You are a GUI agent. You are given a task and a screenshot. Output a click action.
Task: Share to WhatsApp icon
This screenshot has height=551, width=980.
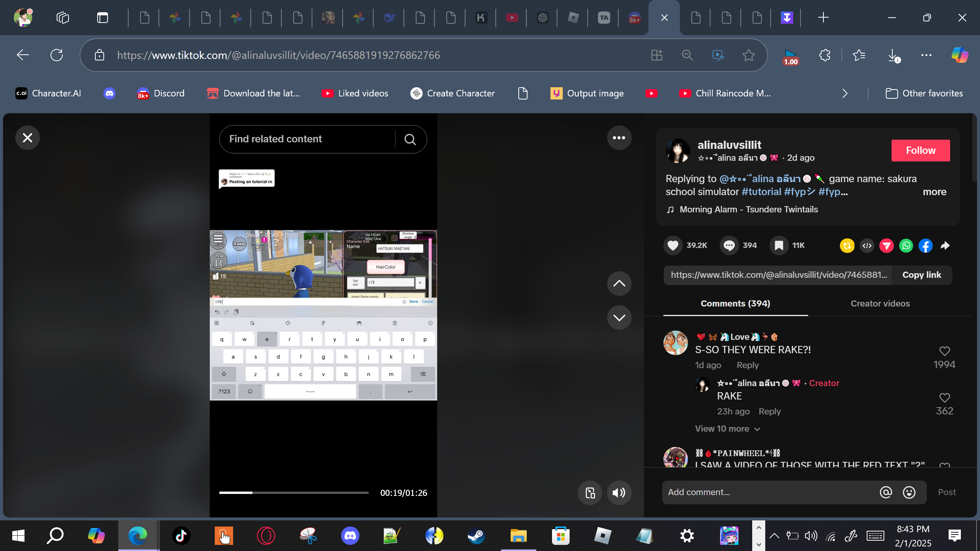point(906,246)
